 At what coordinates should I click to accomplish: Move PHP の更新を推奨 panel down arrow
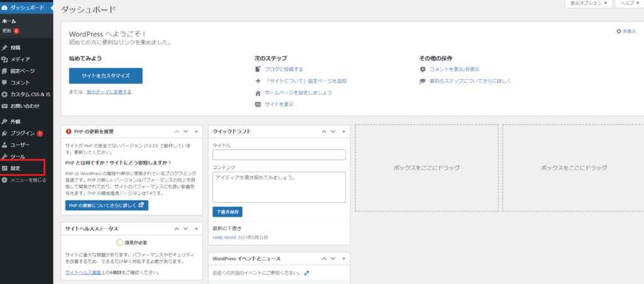coord(185,131)
